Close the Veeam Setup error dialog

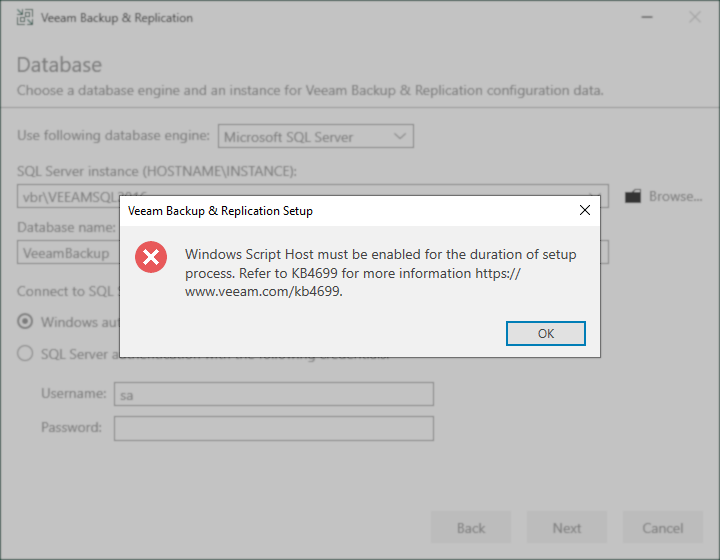(585, 210)
